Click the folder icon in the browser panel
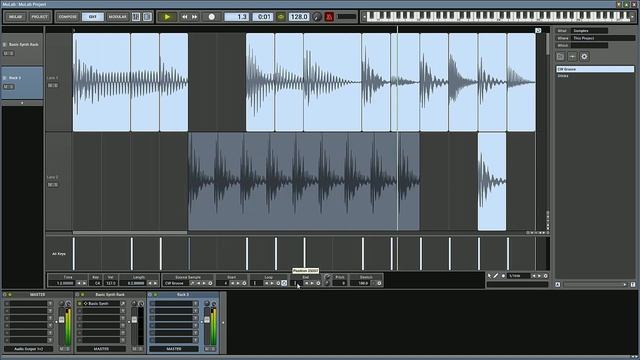Image resolution: width=640 pixels, height=360 pixels. (560, 57)
